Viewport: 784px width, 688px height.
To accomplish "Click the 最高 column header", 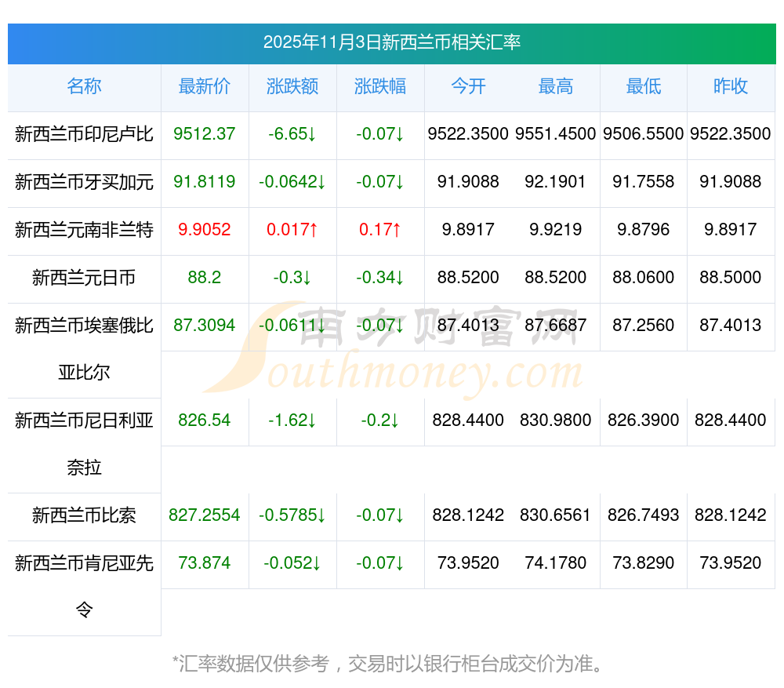I will click(x=556, y=86).
